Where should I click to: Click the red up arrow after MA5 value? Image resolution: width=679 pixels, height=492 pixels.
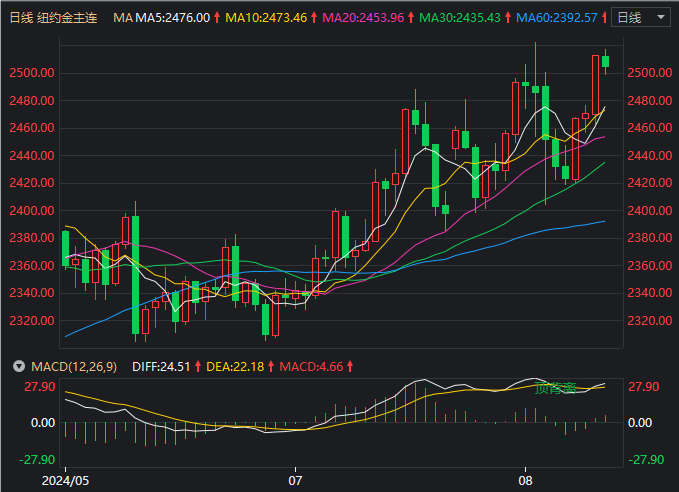tap(217, 18)
